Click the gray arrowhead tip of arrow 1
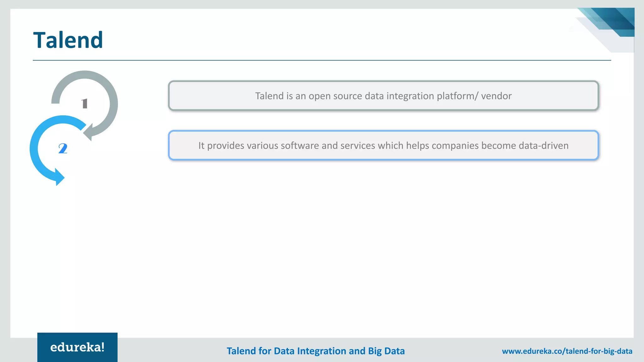Screen dimensions: 644x362 88,133
